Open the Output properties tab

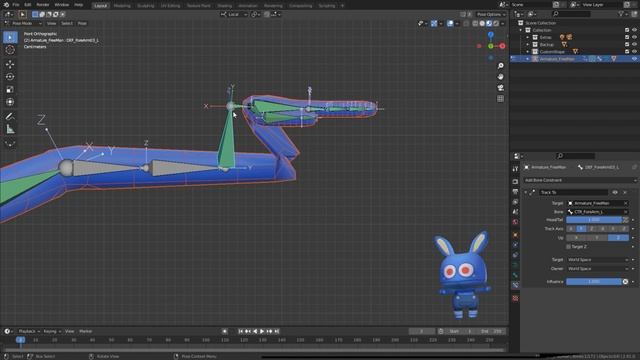pyautogui.click(x=515, y=191)
